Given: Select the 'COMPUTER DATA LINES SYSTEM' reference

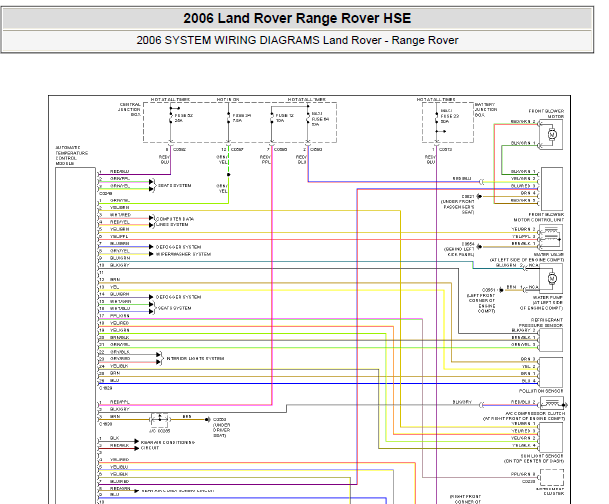Looking at the screenshot, I should [x=174, y=222].
